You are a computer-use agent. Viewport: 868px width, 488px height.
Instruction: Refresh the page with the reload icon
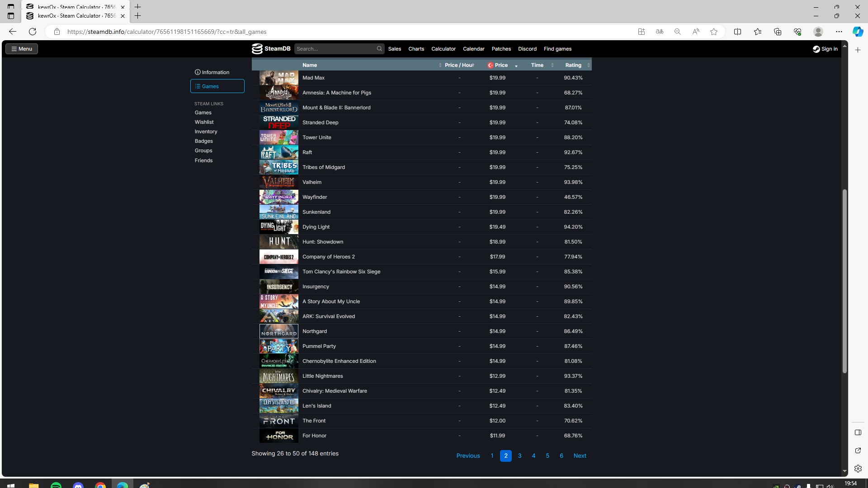click(33, 32)
